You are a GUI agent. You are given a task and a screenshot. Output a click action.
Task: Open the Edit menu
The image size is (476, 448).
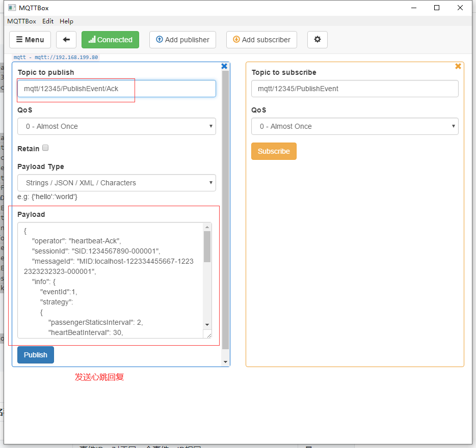(48, 21)
